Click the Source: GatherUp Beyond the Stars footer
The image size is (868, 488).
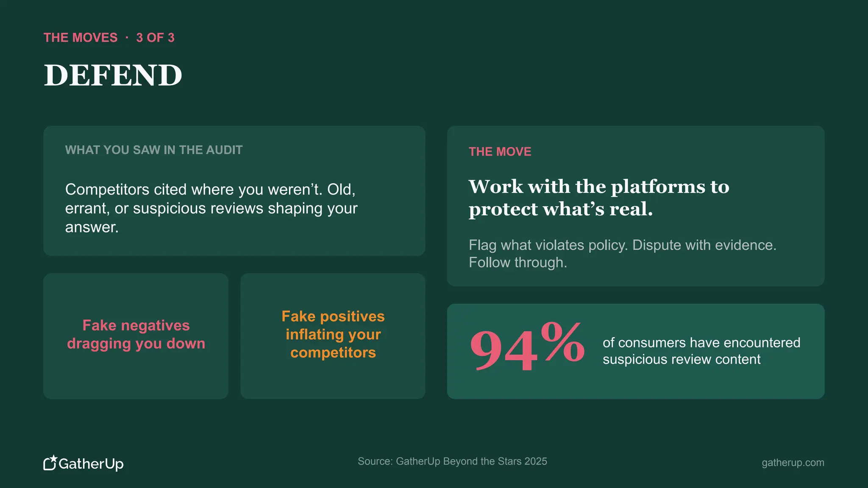452,461
